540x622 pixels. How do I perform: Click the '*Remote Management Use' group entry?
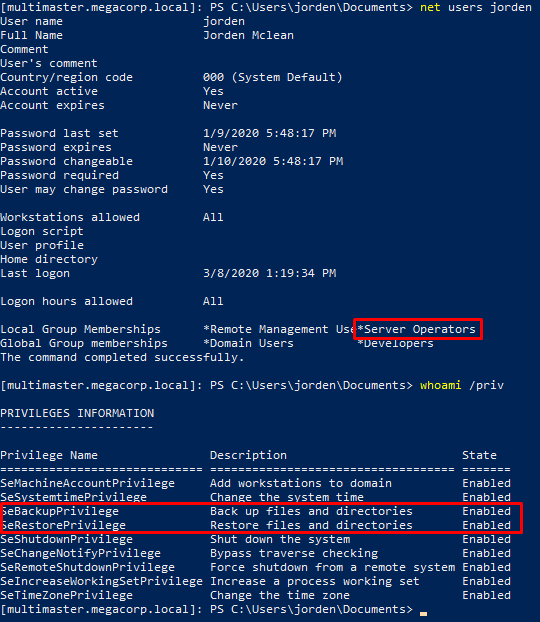pyautogui.click(x=279, y=329)
